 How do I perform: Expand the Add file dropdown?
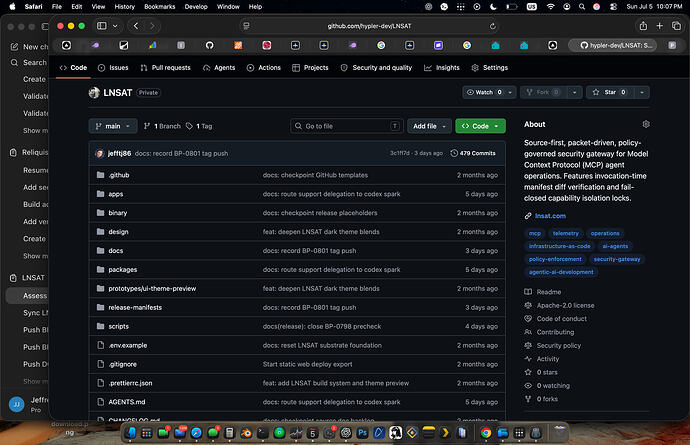429,126
